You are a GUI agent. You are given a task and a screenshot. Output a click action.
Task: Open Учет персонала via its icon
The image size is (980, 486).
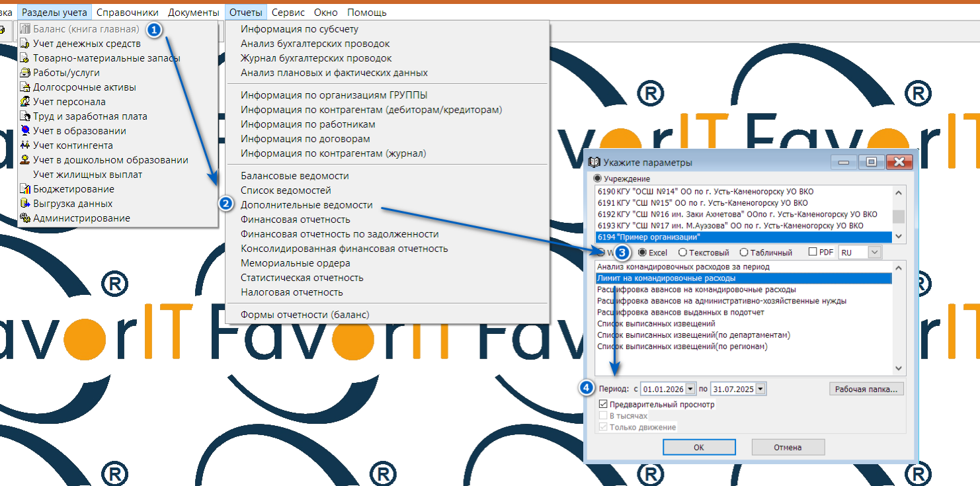25,102
